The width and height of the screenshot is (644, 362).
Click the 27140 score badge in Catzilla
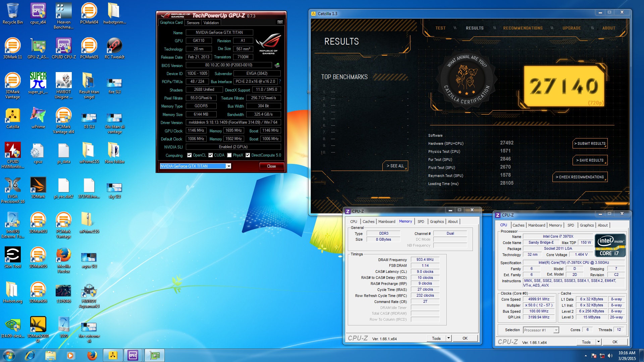pyautogui.click(x=564, y=86)
